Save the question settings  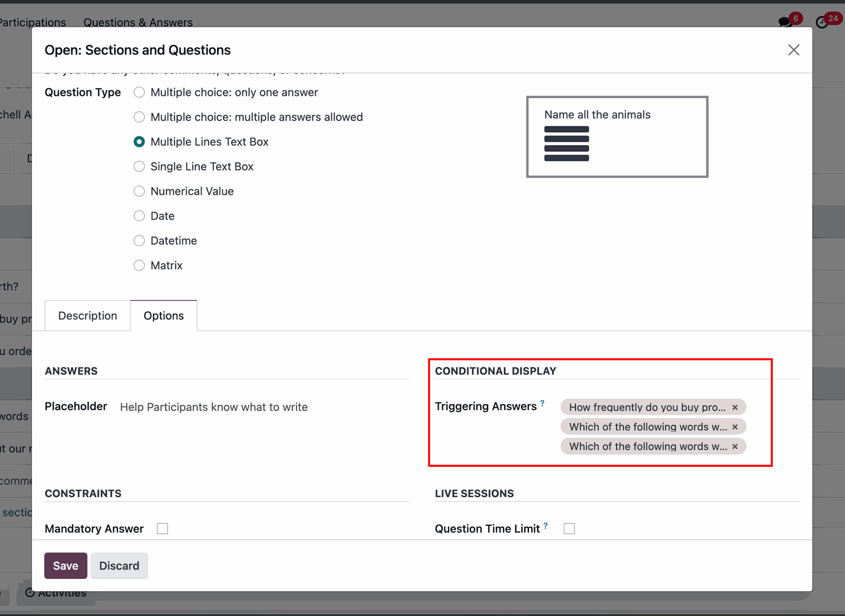[66, 565]
